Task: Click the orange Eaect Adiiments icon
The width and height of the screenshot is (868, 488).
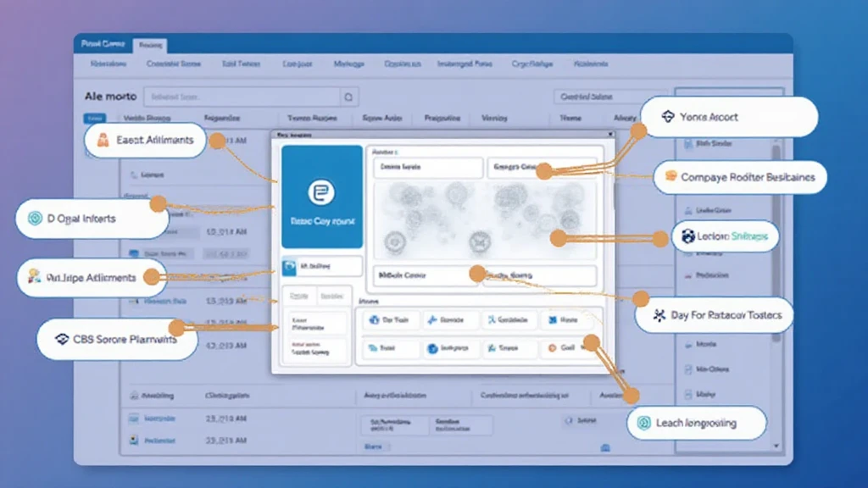Action: pos(103,141)
